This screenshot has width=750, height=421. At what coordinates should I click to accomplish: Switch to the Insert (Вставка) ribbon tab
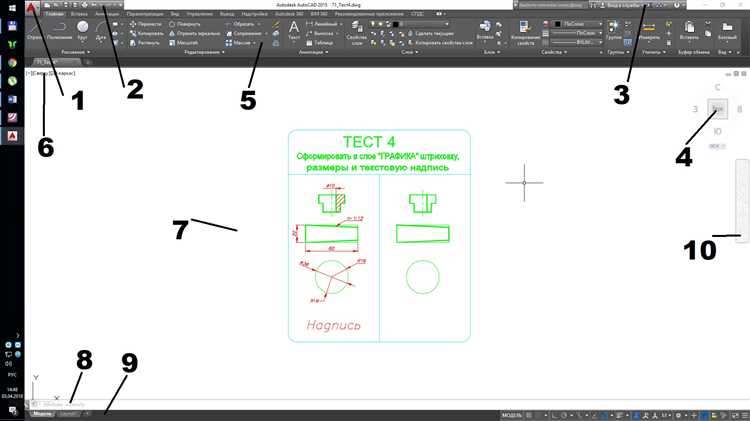(x=80, y=14)
